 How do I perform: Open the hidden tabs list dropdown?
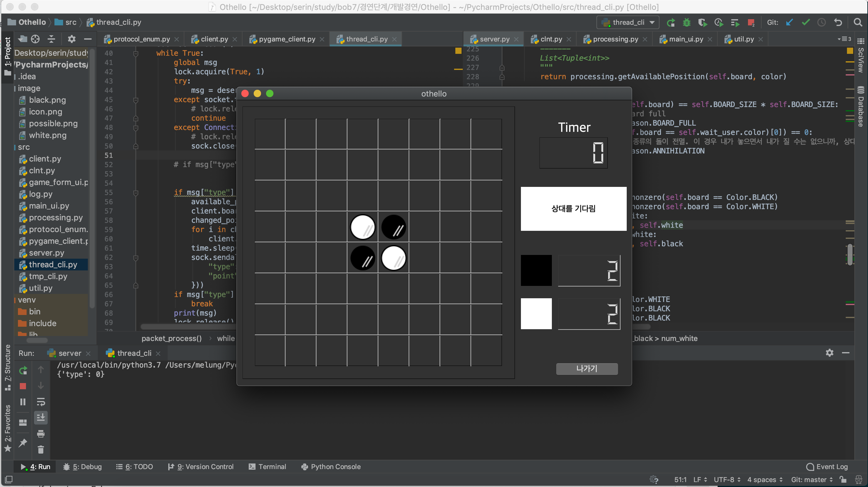click(844, 39)
